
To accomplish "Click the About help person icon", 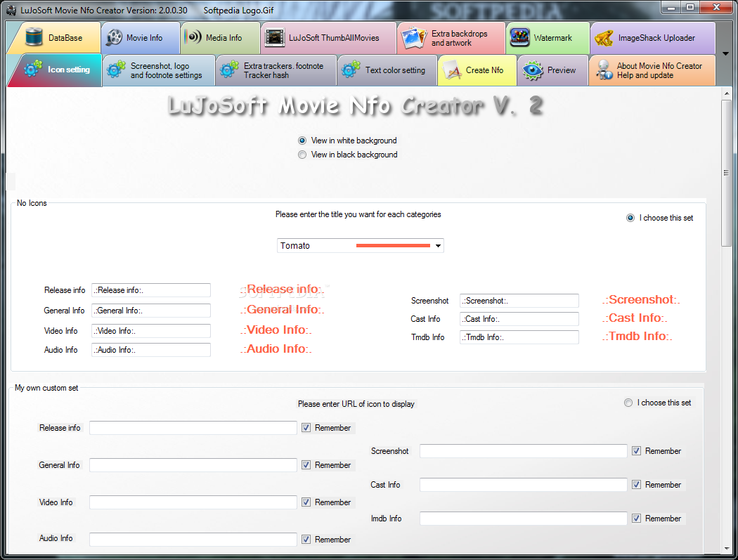I will 604,70.
